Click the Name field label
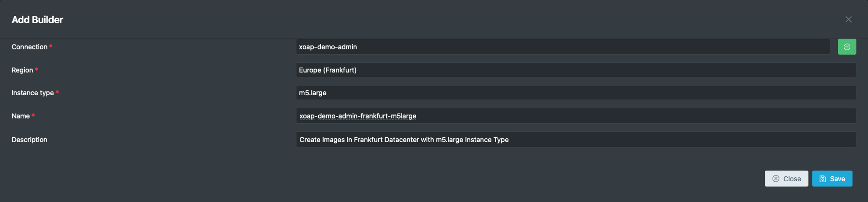This screenshot has width=868, height=202. [x=21, y=116]
